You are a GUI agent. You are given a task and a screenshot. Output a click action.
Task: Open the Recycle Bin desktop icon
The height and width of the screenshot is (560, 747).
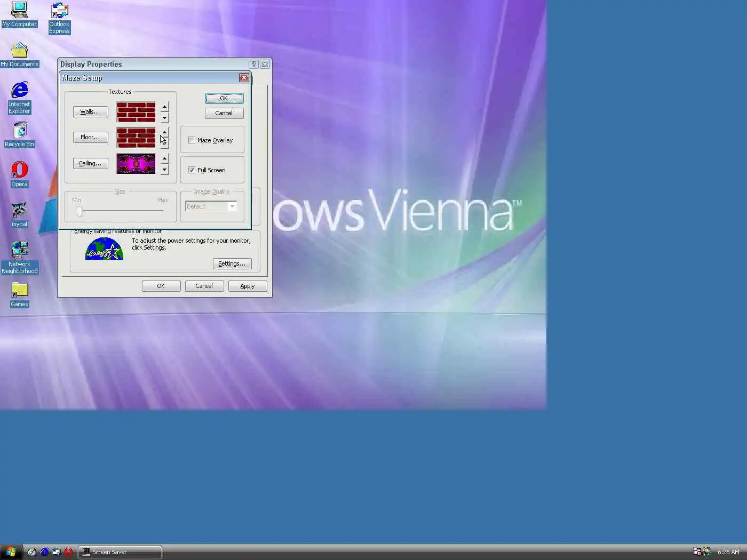point(19,135)
